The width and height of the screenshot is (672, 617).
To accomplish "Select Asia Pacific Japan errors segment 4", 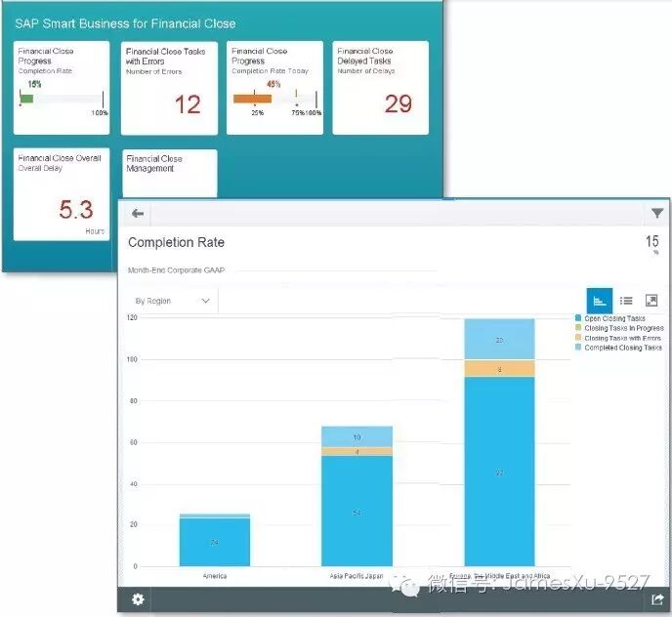I will pyautogui.click(x=357, y=452).
